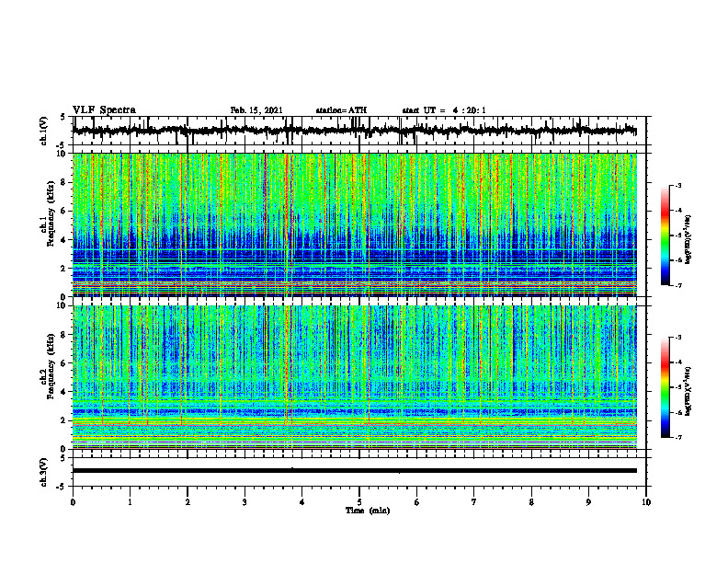Click the ch.2 color scale bar

point(665,387)
